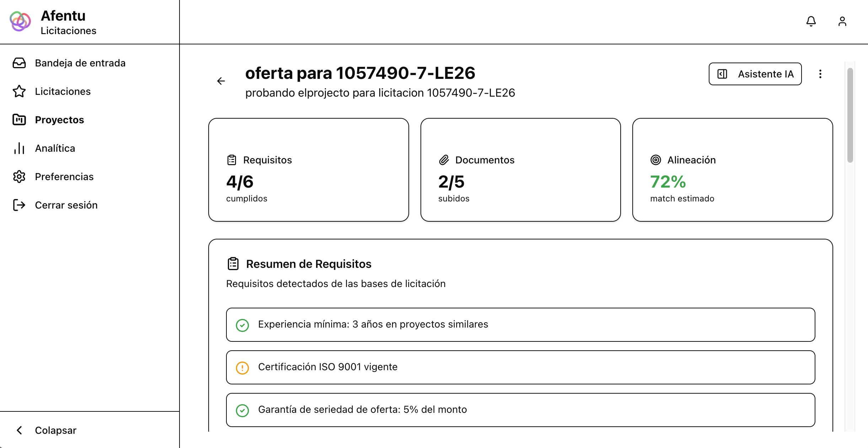The height and width of the screenshot is (448, 868).
Task: Open the three-dot options menu
Action: click(821, 74)
